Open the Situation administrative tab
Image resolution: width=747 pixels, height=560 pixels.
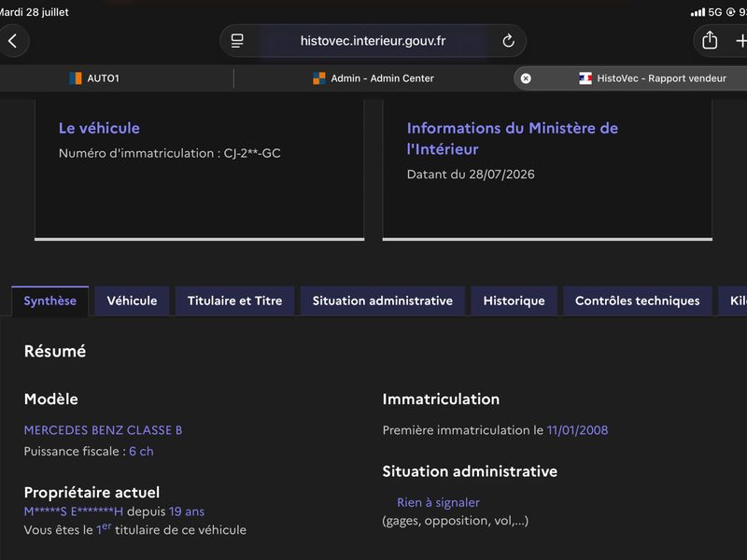(383, 301)
